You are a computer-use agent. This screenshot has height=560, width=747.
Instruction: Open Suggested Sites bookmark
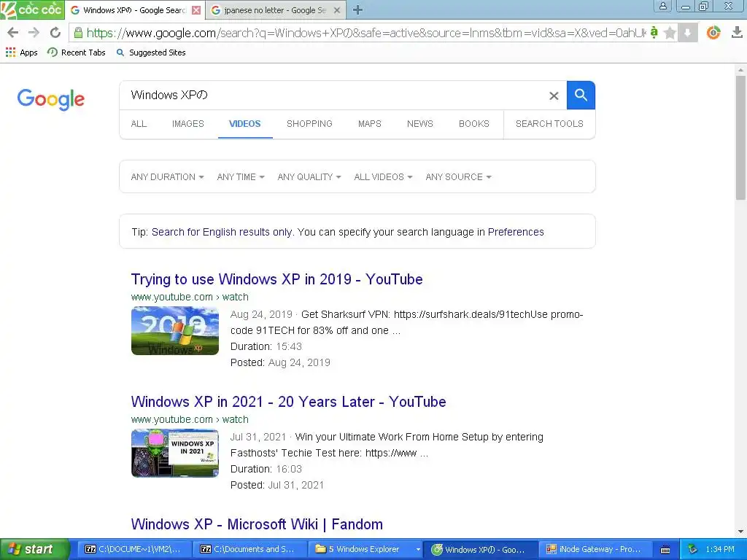151,52
